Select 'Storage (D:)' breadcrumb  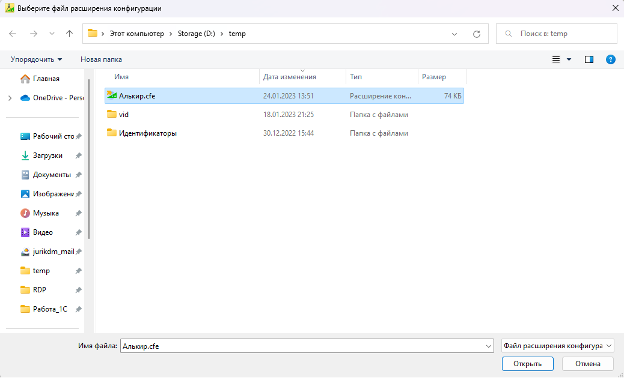pos(196,34)
